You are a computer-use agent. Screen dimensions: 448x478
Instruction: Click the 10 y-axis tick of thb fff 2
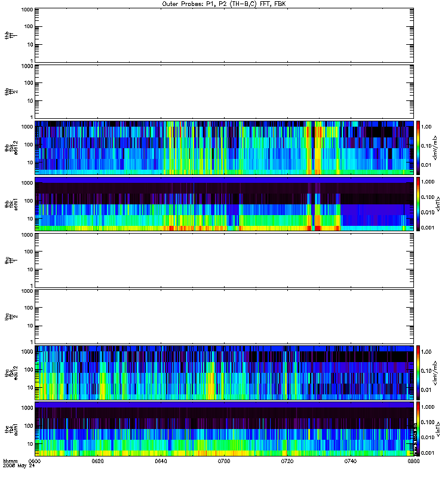coord(30,101)
